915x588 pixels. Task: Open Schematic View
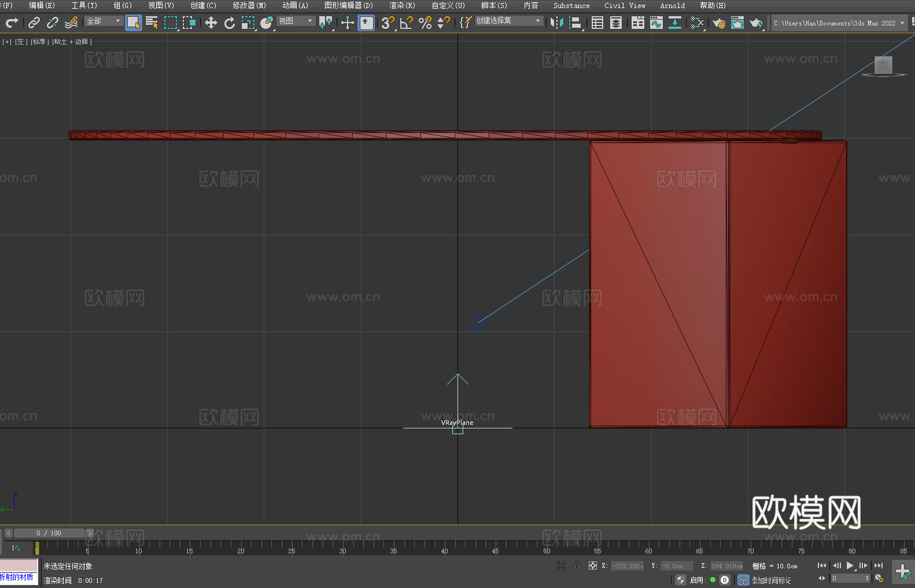[697, 23]
